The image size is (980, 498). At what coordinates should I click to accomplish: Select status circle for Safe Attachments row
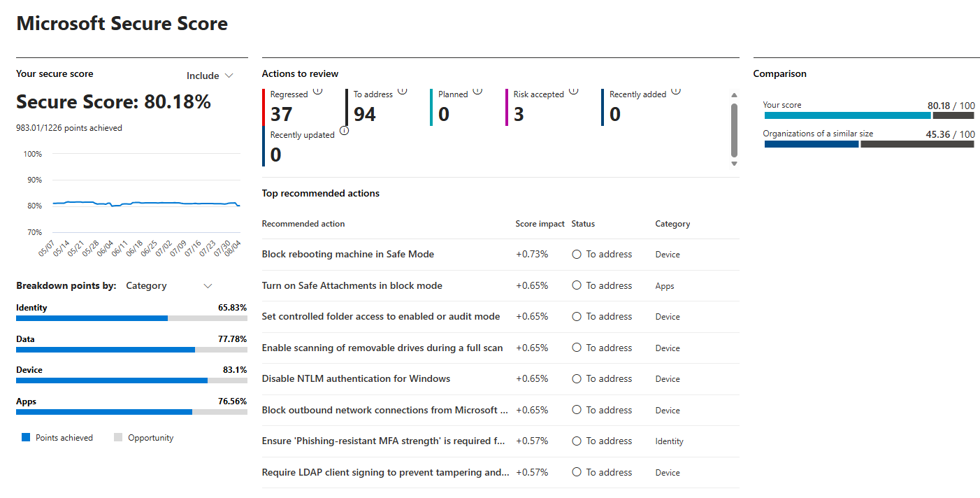577,285
